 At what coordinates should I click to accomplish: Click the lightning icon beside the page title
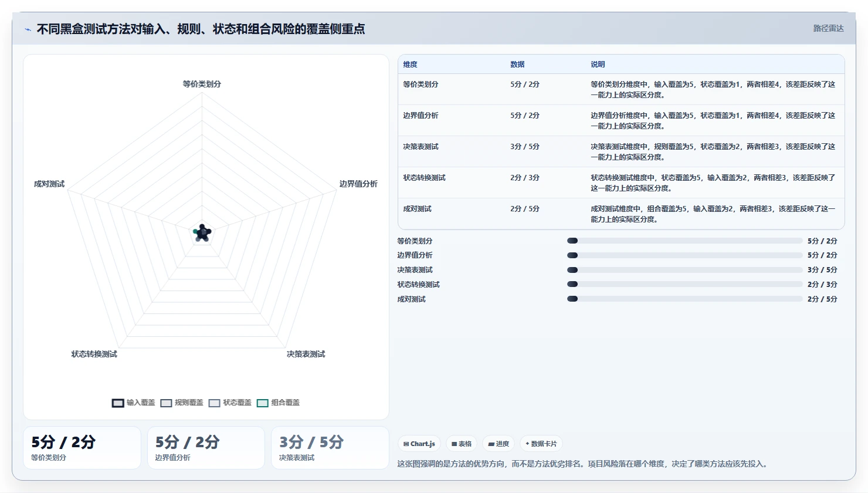point(28,29)
